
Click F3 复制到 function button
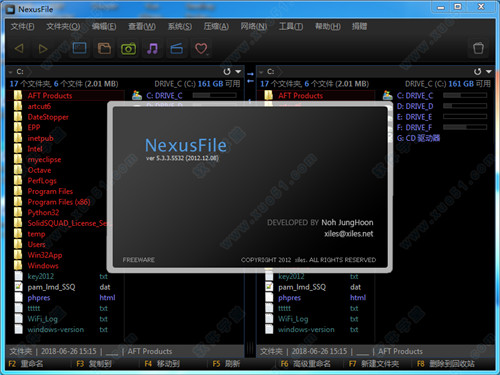click(x=94, y=364)
